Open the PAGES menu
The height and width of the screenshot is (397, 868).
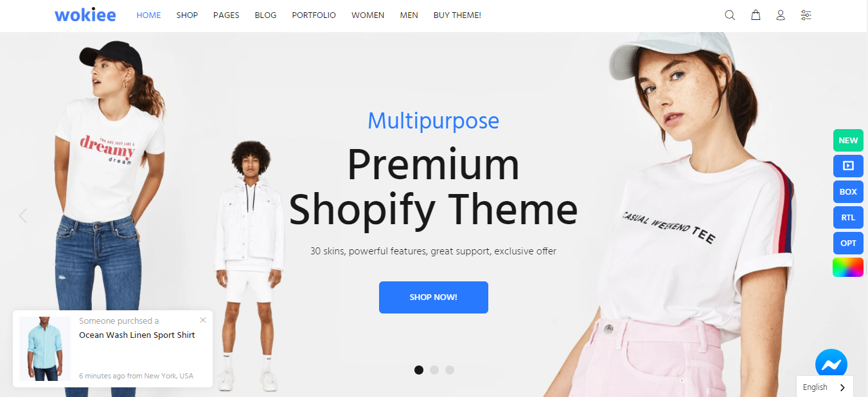point(226,15)
